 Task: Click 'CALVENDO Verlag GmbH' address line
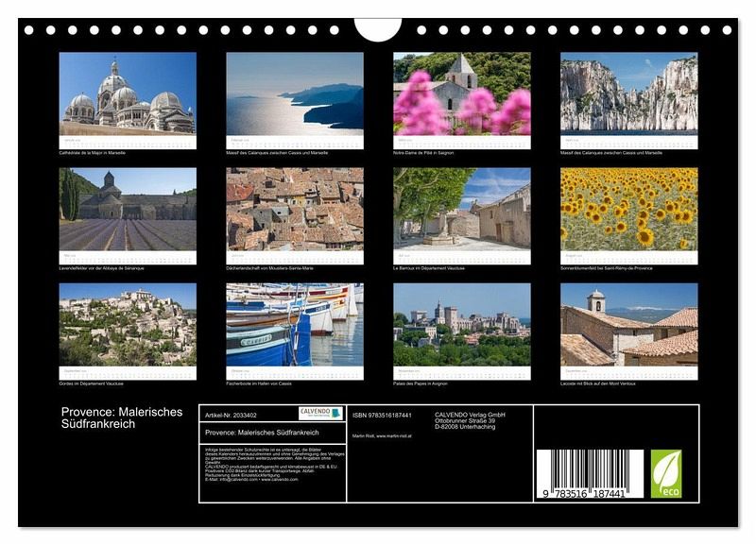pos(470,415)
